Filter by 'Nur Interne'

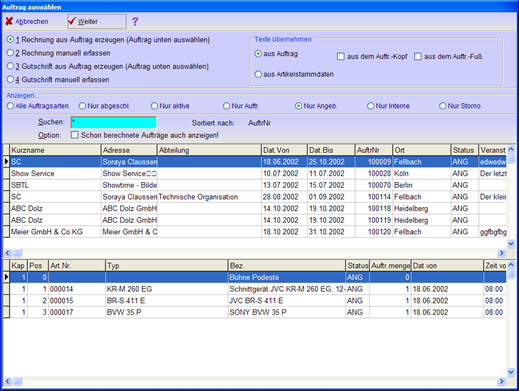tap(388, 106)
